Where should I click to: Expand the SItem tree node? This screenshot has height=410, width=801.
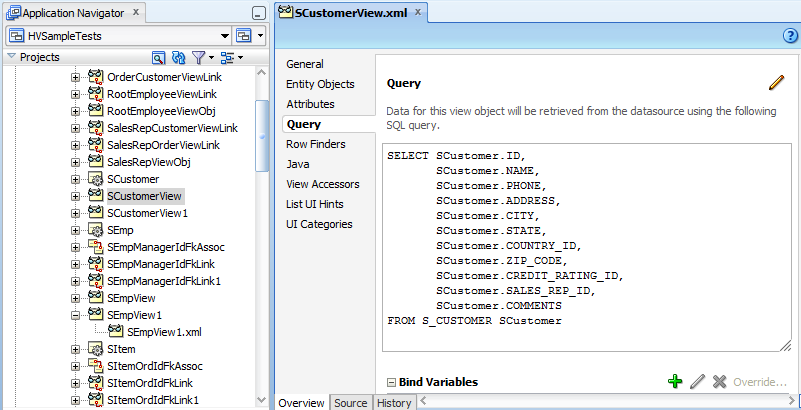(75, 349)
